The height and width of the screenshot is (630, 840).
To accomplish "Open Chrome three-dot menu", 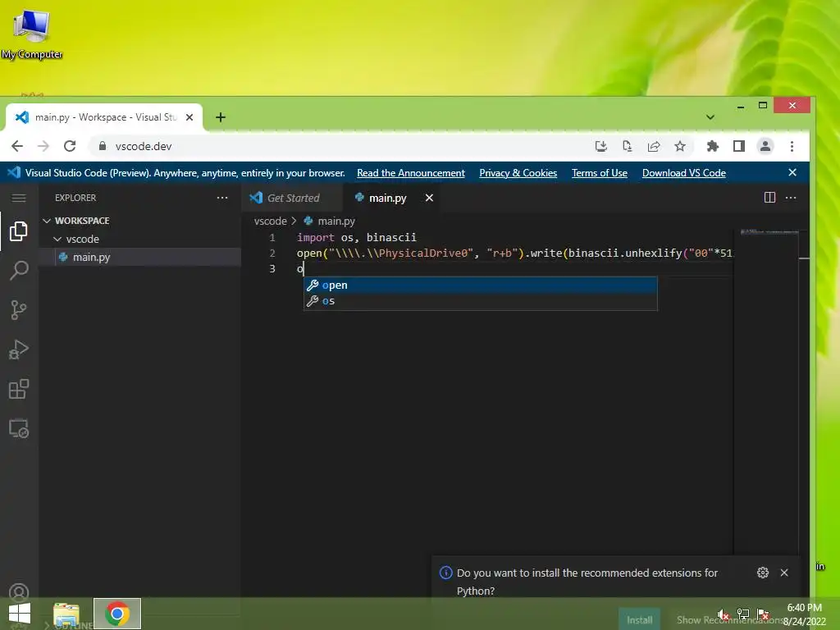I will click(792, 146).
